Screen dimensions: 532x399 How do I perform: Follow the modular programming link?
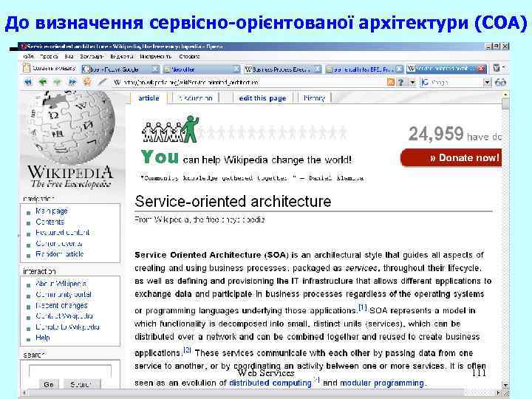[x=382, y=383]
